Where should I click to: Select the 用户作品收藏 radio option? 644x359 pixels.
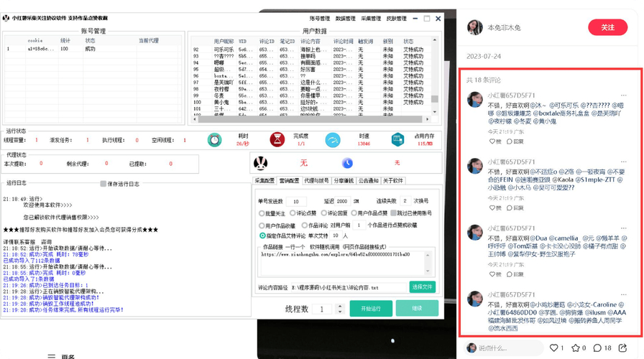[x=262, y=225]
